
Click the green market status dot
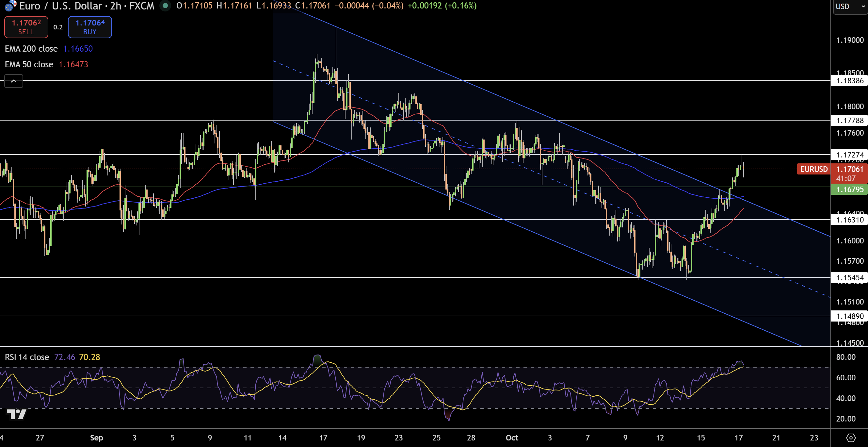click(165, 6)
